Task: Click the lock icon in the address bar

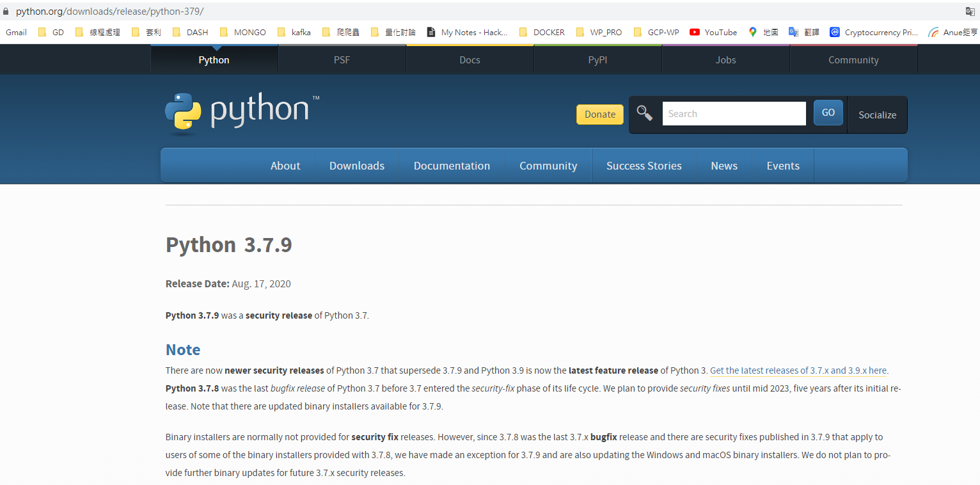Action: [x=6, y=12]
